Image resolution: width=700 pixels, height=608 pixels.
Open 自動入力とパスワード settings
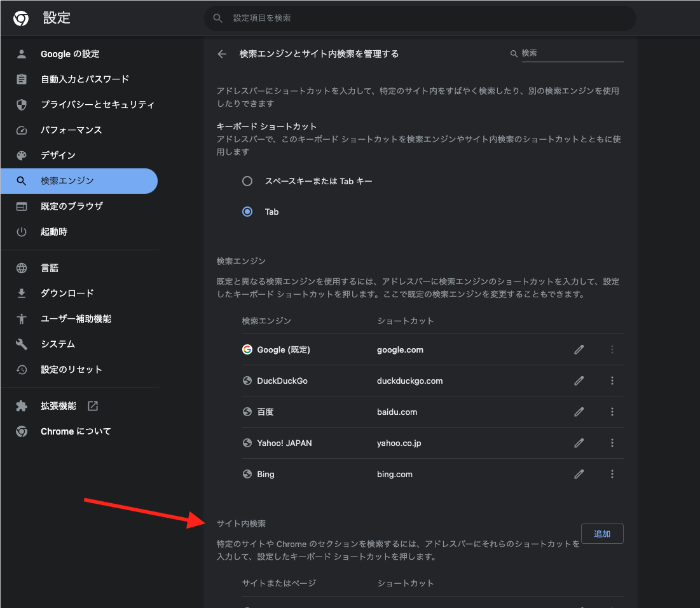[79, 79]
